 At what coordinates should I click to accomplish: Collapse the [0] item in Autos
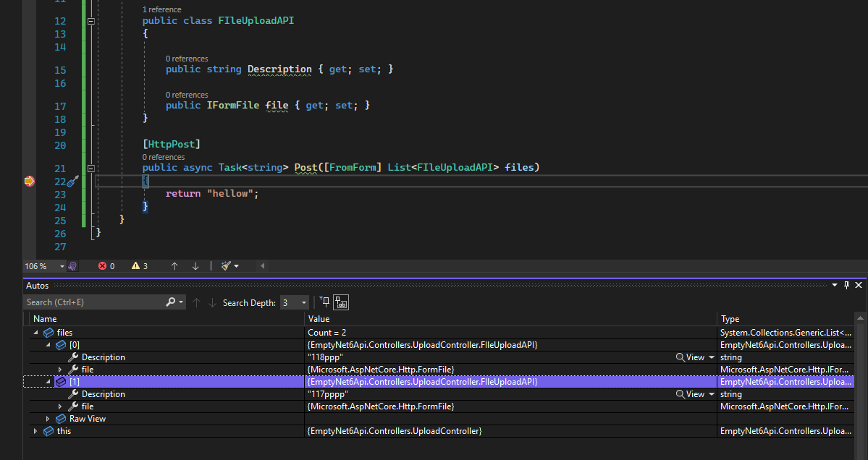coord(49,345)
